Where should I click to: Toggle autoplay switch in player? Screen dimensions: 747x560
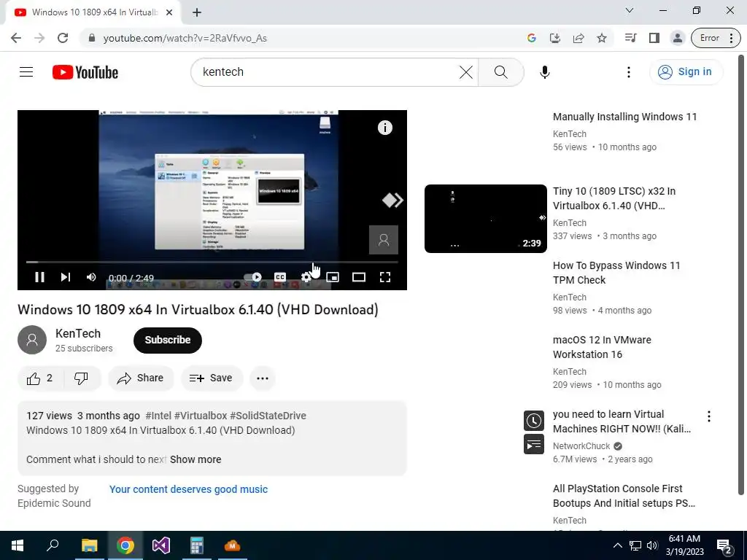point(252,277)
